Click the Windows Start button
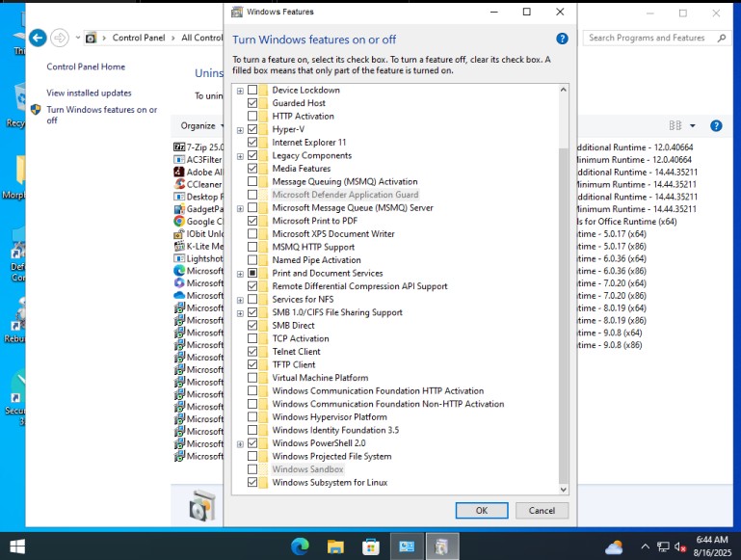The image size is (741, 560). click(x=17, y=547)
